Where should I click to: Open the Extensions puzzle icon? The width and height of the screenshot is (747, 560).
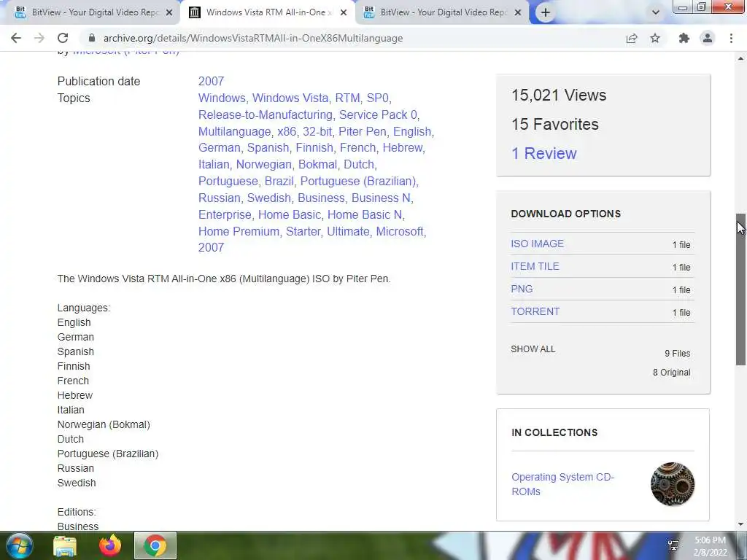[x=684, y=38]
